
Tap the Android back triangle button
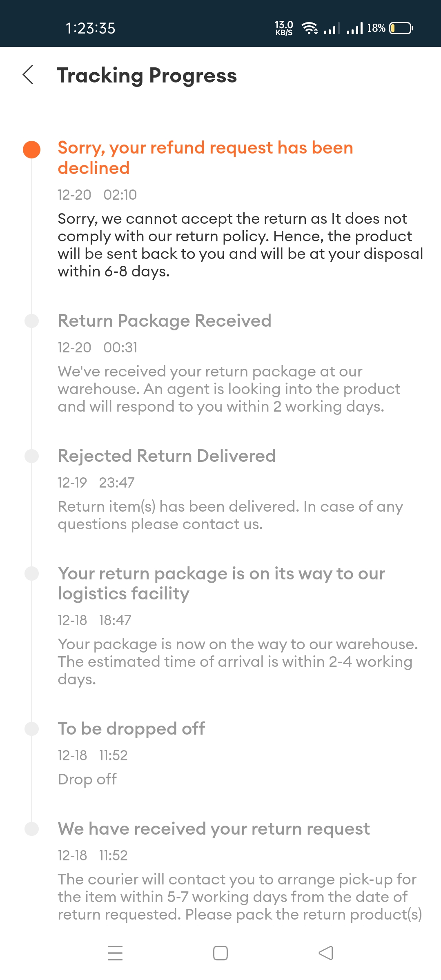pos(326,953)
